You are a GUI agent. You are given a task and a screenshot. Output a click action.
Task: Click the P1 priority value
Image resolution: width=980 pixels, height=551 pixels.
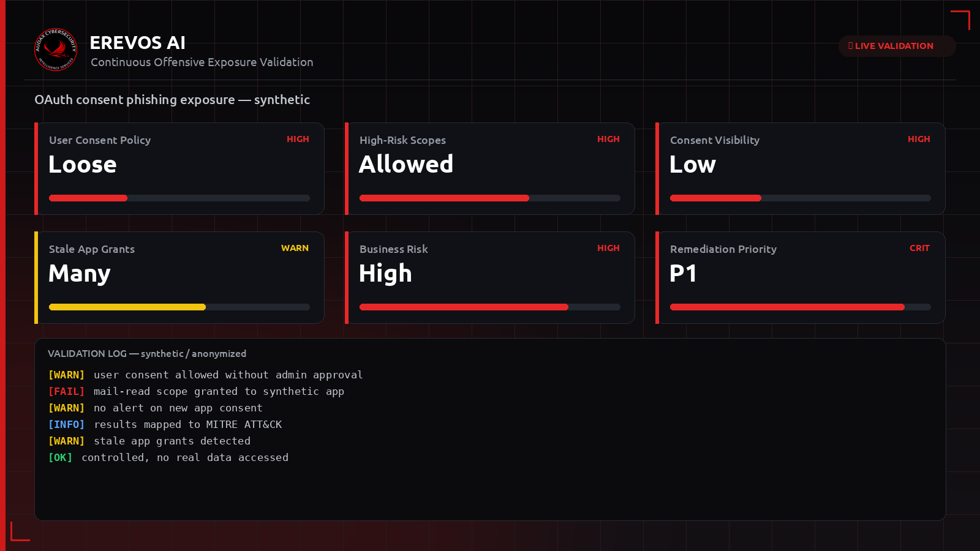pyautogui.click(x=683, y=274)
